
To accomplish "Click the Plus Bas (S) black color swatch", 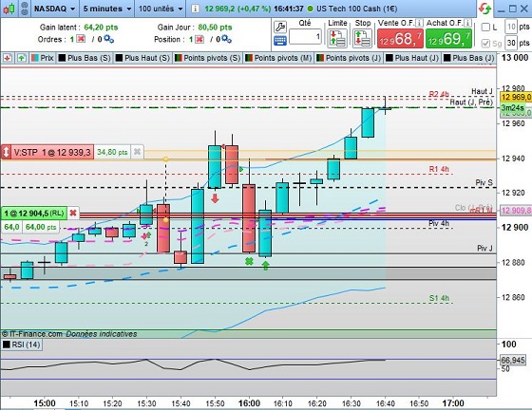I will point(62,58).
